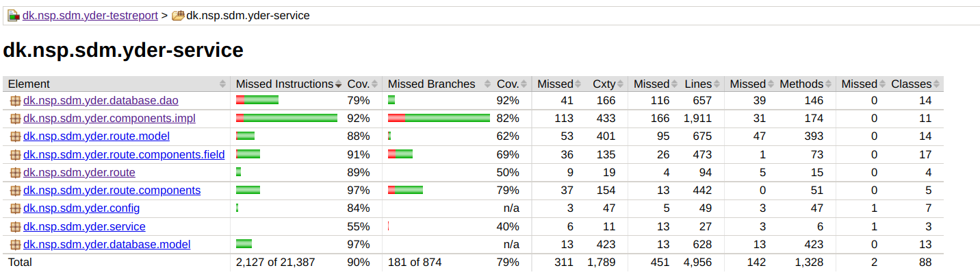Sort by Cxty column header
The image size is (980, 279).
click(604, 84)
